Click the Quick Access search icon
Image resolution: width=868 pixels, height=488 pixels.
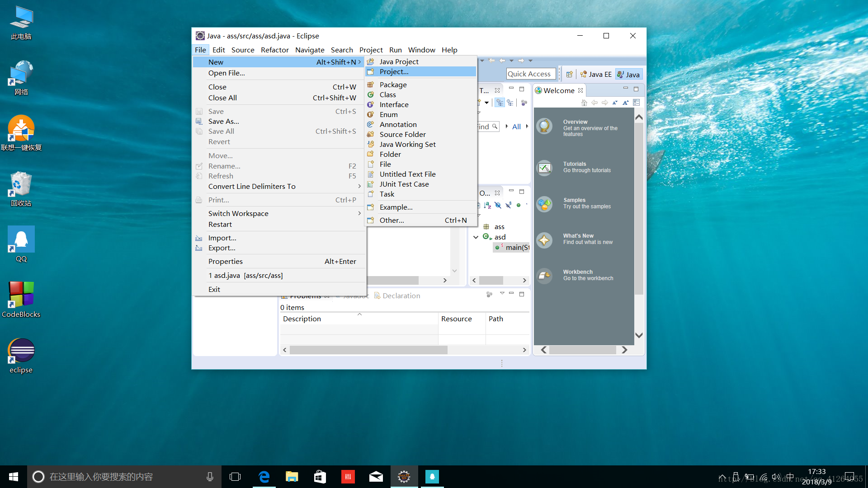tap(529, 74)
